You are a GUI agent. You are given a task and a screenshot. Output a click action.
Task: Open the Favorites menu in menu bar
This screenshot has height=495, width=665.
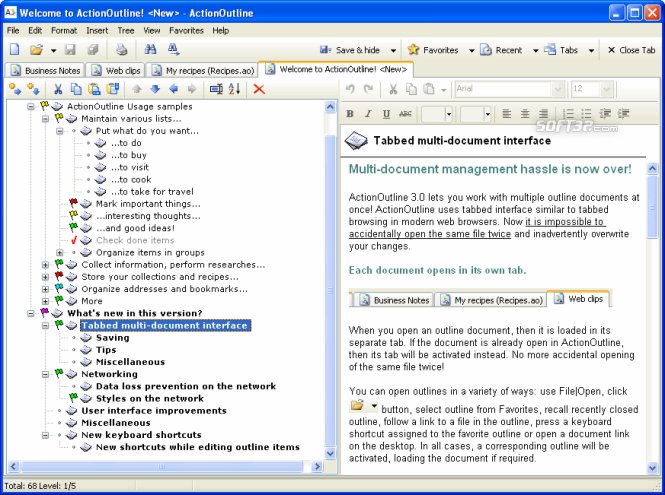(x=185, y=31)
